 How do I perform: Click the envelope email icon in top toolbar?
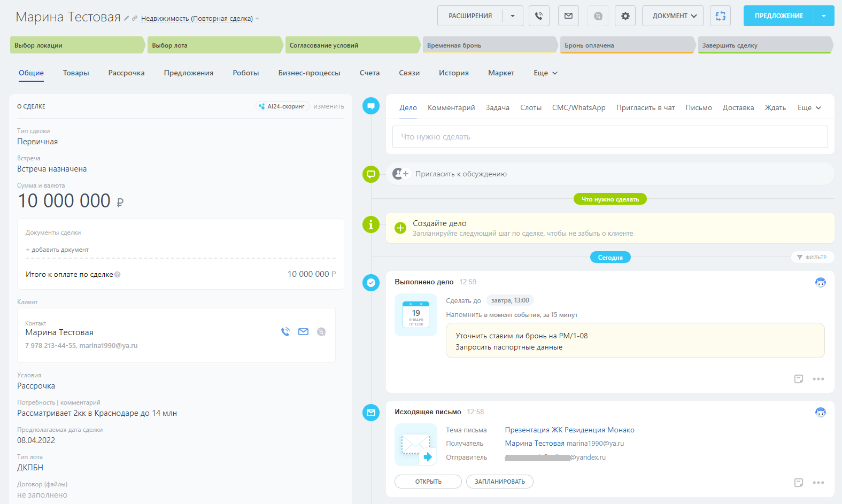point(568,16)
